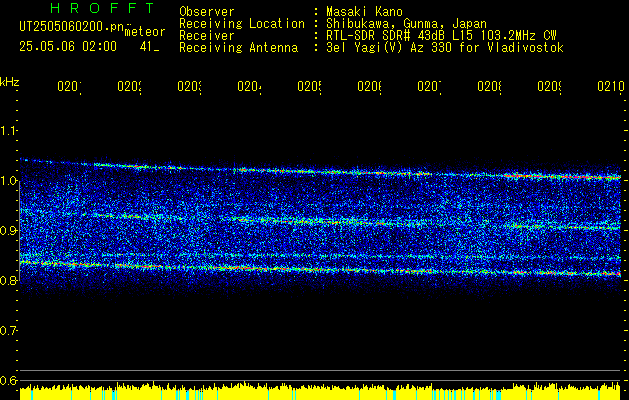Select the antenna text 3el Yagi(V) Az 330 for Vladivostok
The width and height of the screenshot is (629, 400).
coord(445,48)
